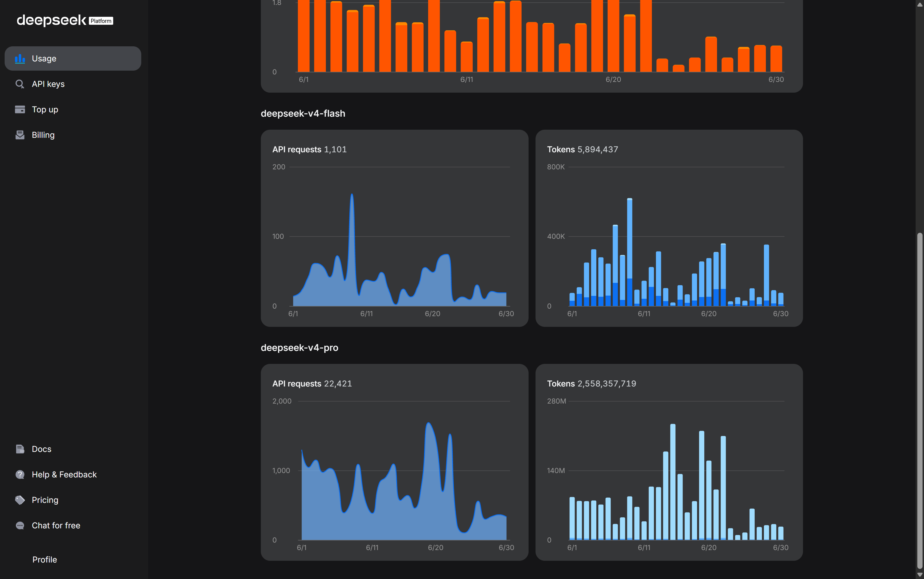Image resolution: width=924 pixels, height=579 pixels.
Task: Click flash API requests total 1,101
Action: coord(335,149)
